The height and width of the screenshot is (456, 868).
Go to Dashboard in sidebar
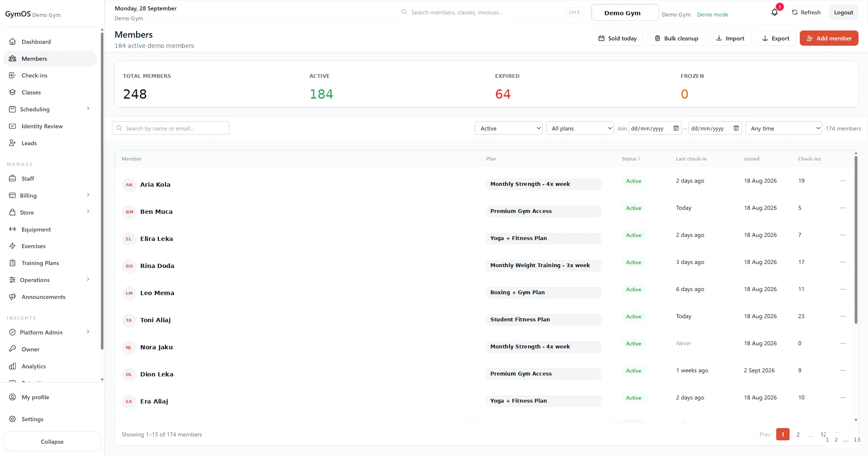pos(50,41)
